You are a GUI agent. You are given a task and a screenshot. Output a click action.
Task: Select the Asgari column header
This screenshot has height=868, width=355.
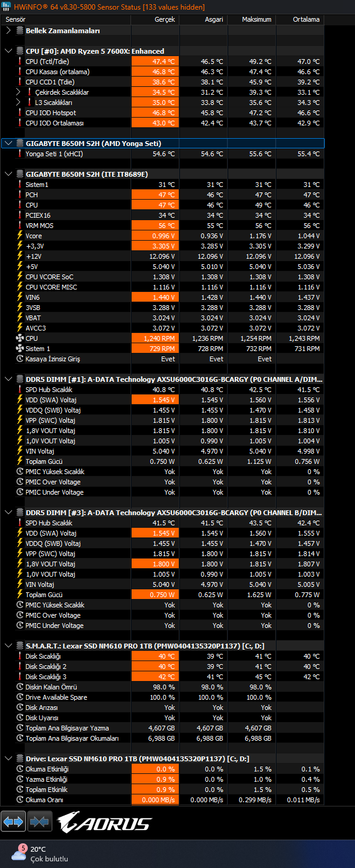203,19
